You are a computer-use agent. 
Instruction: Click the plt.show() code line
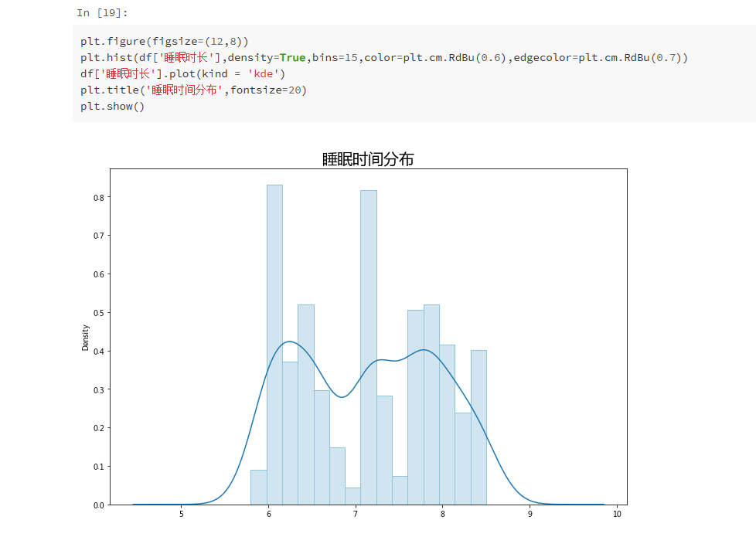[112, 107]
